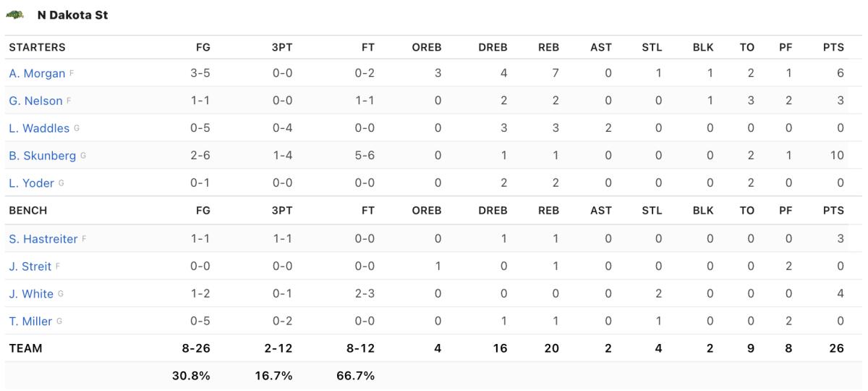868x391 pixels.
Task: Click the N Dakota St team logo
Action: click(x=16, y=14)
